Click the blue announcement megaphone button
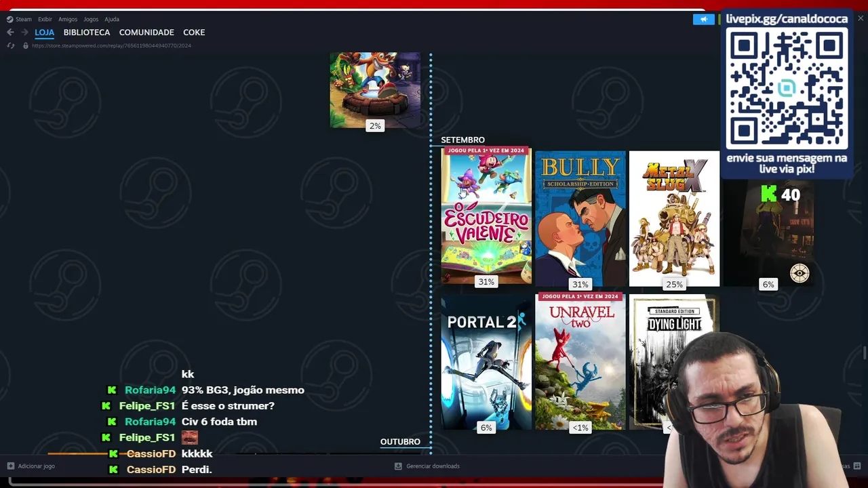Screen dimensions: 868x488 click(703, 19)
